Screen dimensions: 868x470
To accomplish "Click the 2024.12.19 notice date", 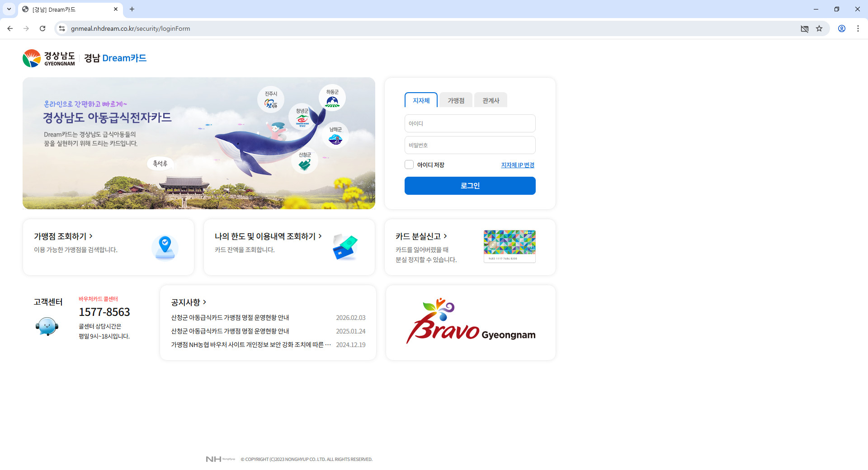I will (x=351, y=345).
